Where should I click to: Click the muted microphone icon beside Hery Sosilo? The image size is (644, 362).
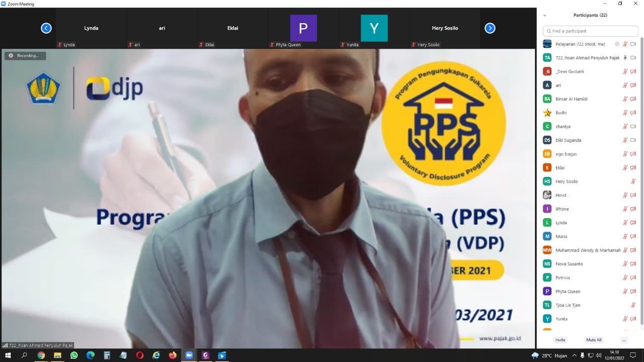pyautogui.click(x=633, y=182)
